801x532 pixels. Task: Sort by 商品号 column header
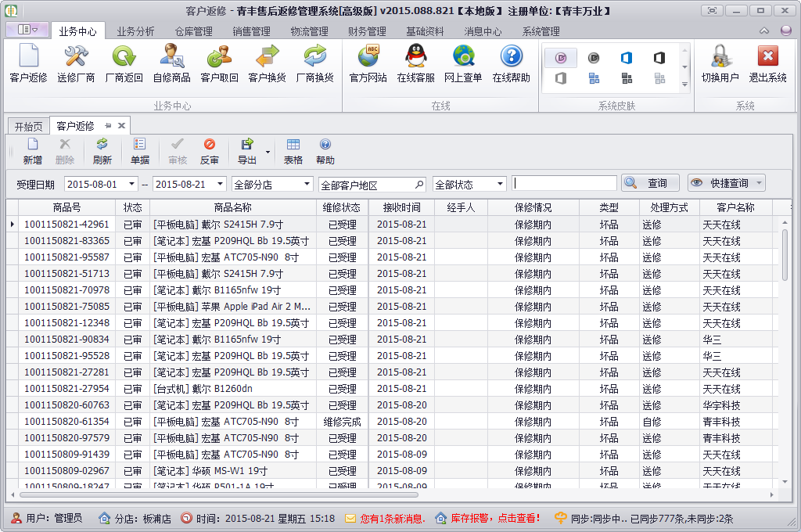point(67,207)
